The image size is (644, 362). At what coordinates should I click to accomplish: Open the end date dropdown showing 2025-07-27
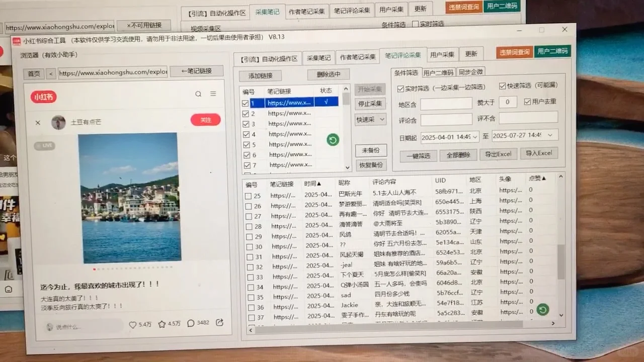tap(551, 136)
